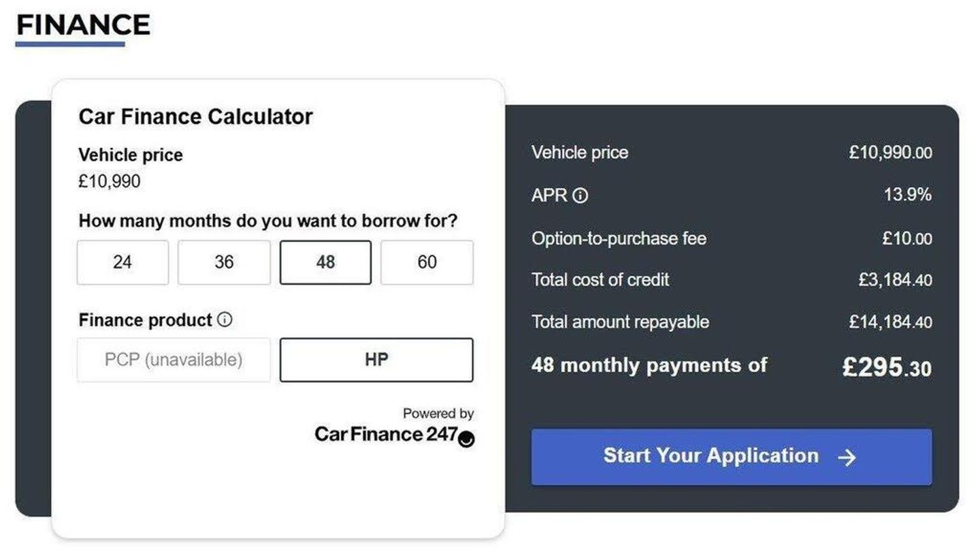Screen dimensions: 980x551
Task: Open the CarFinance 247 logo link
Action: tap(395, 435)
